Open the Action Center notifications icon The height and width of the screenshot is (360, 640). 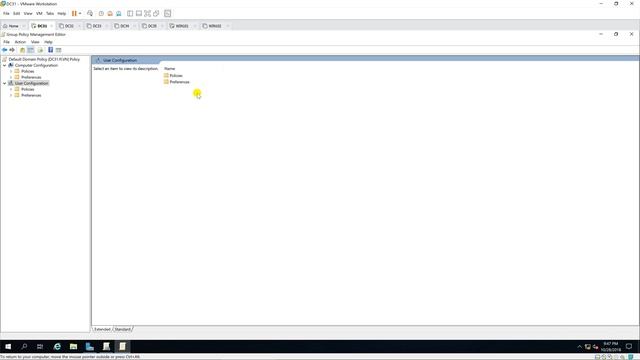tap(629, 347)
